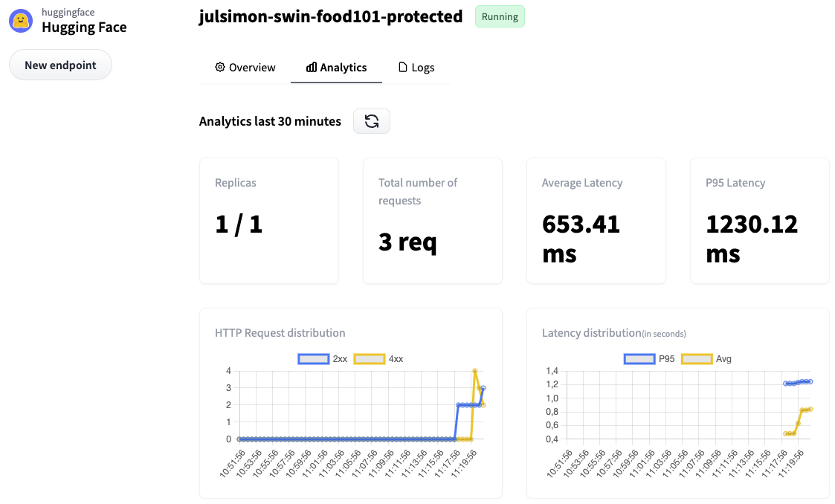Click the Overview gear icon
Screen dimensions: 835x504
click(220, 67)
